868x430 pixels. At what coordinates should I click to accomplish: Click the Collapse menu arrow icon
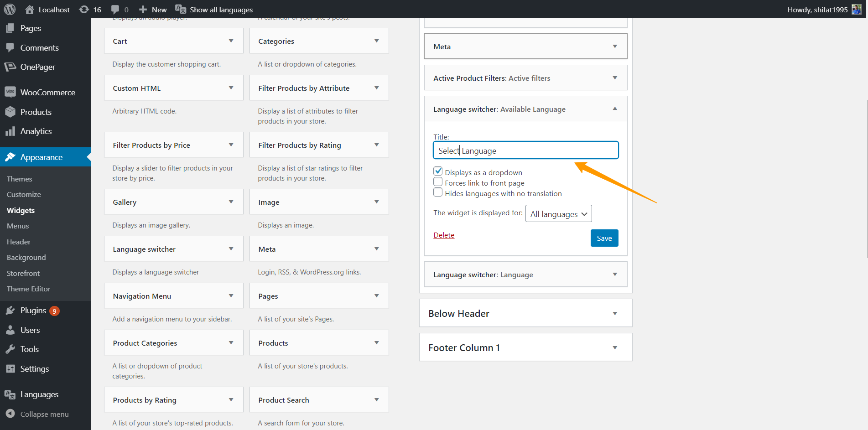pos(10,414)
